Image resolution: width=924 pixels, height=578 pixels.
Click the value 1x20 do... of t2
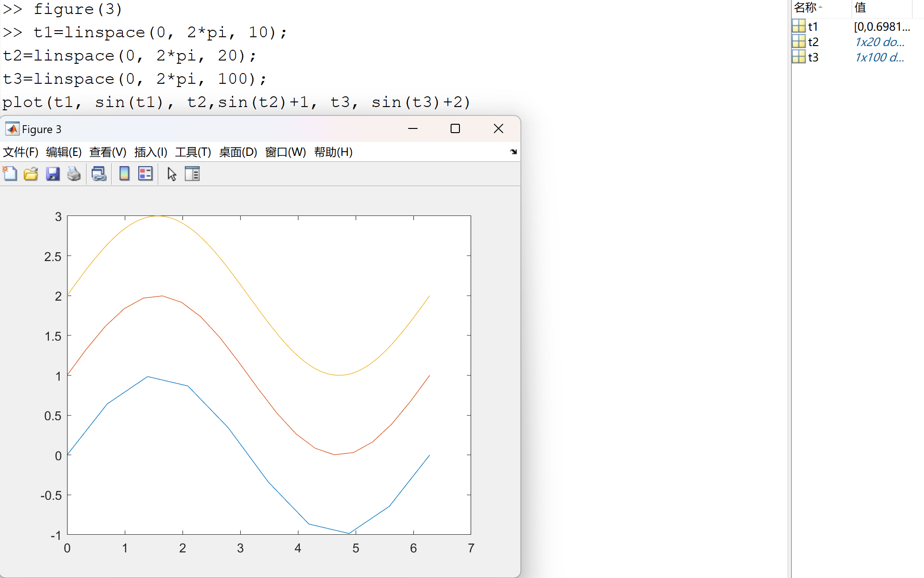[880, 42]
